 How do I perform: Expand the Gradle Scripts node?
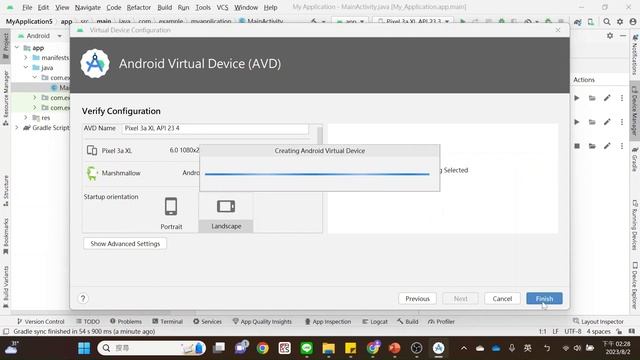tap(17, 127)
